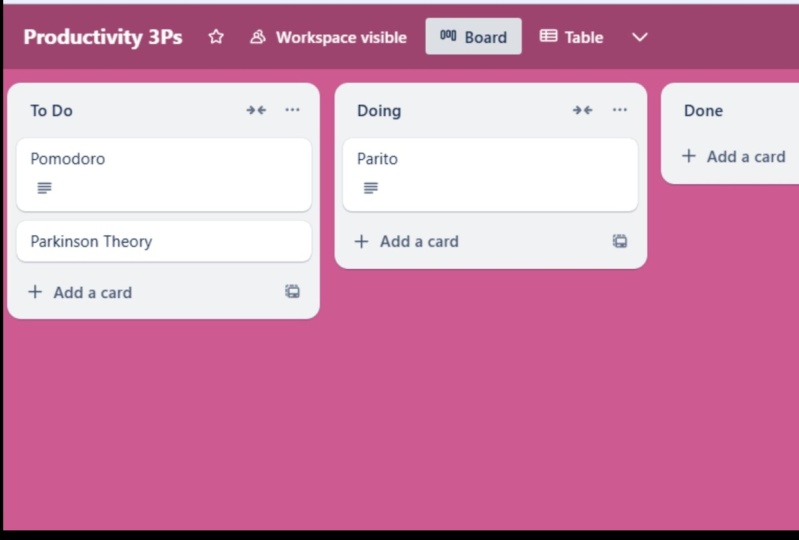
Task: Collapse the To Do list
Action: [x=256, y=110]
